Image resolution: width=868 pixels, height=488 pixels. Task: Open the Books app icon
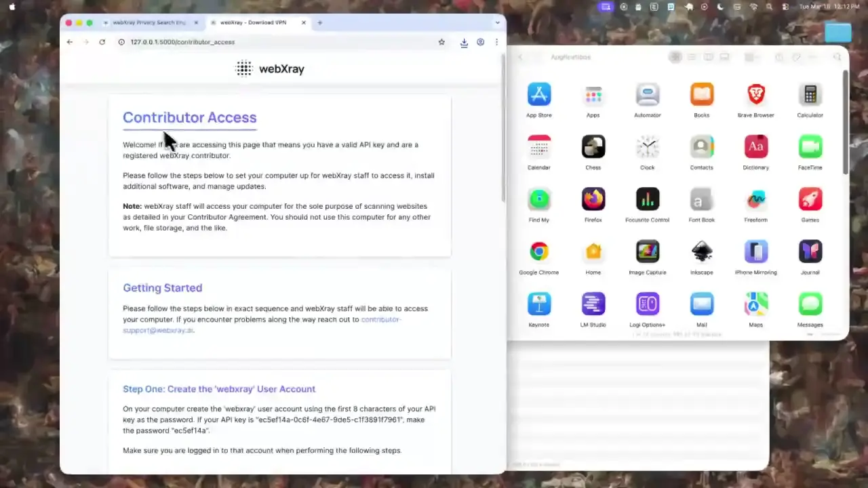click(x=702, y=94)
